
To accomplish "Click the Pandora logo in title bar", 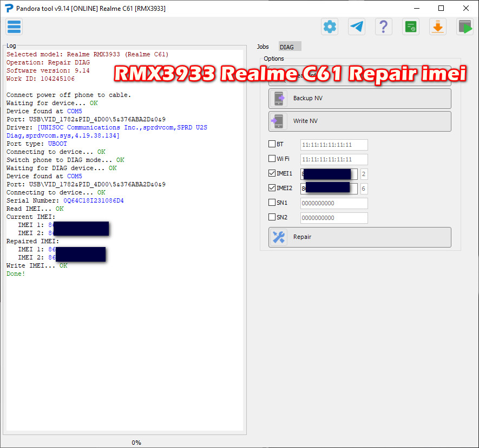I will pyautogui.click(x=9, y=8).
